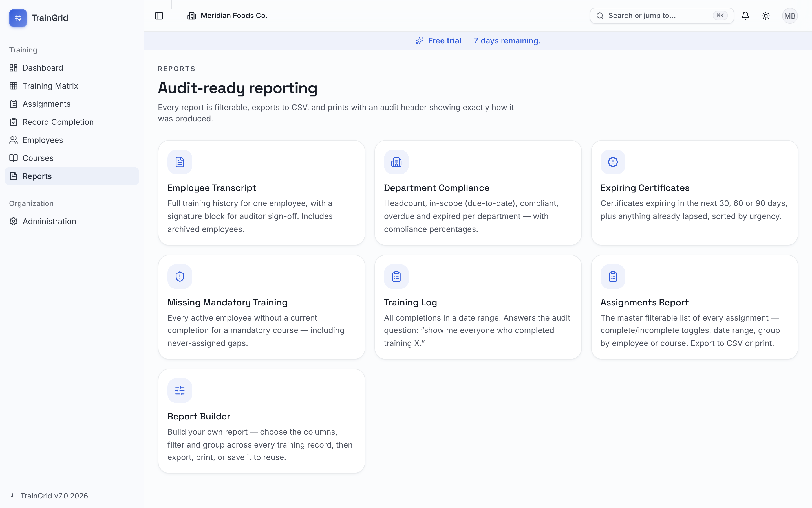The height and width of the screenshot is (508, 812).
Task: Click the Report Builder sliders icon
Action: 180,390
